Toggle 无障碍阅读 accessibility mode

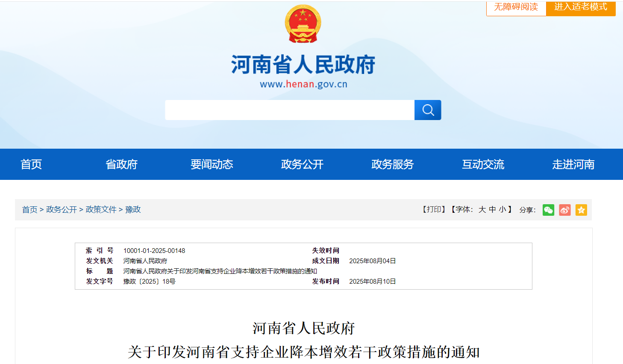coord(516,7)
